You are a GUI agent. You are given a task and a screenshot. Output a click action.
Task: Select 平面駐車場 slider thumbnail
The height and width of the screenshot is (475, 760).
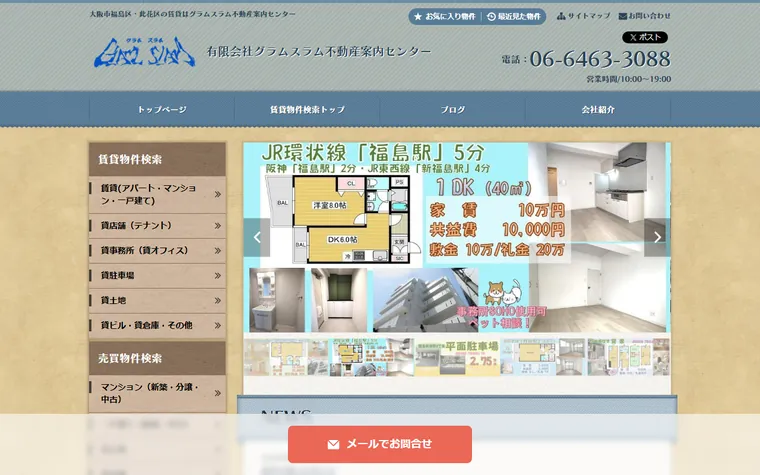tap(457, 357)
